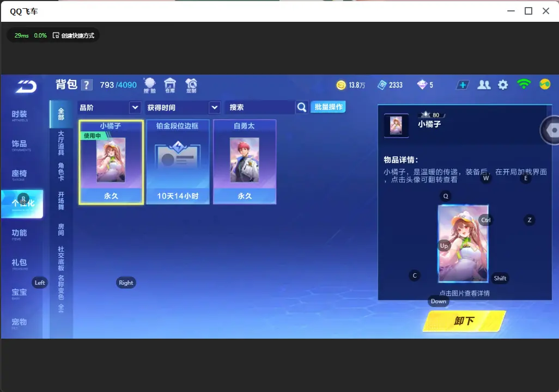
Task: Select the 白勇太 item card
Action: click(x=245, y=162)
